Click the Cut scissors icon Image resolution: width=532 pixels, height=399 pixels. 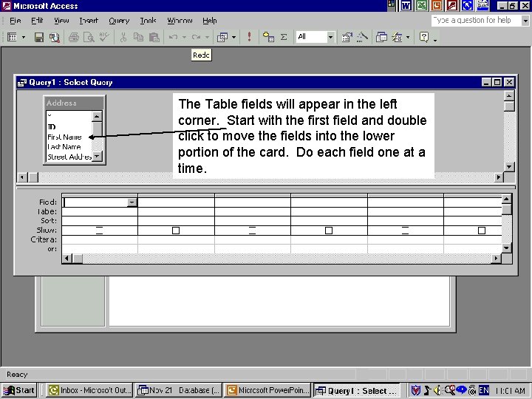pos(123,37)
